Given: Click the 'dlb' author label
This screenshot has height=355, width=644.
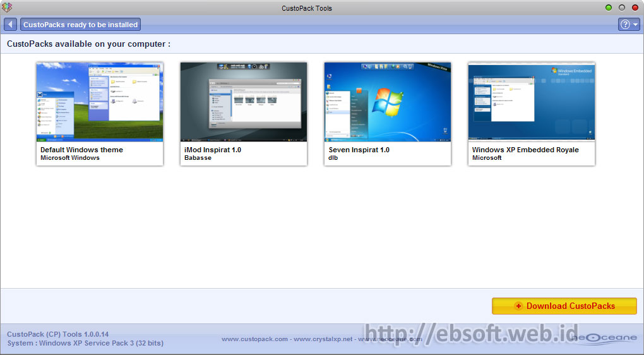Looking at the screenshot, I should click(x=333, y=158).
